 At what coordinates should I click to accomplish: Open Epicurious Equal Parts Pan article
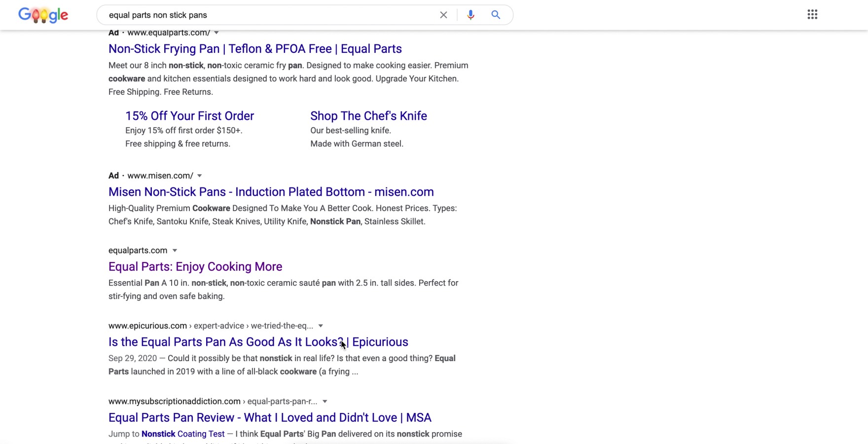coord(258,342)
